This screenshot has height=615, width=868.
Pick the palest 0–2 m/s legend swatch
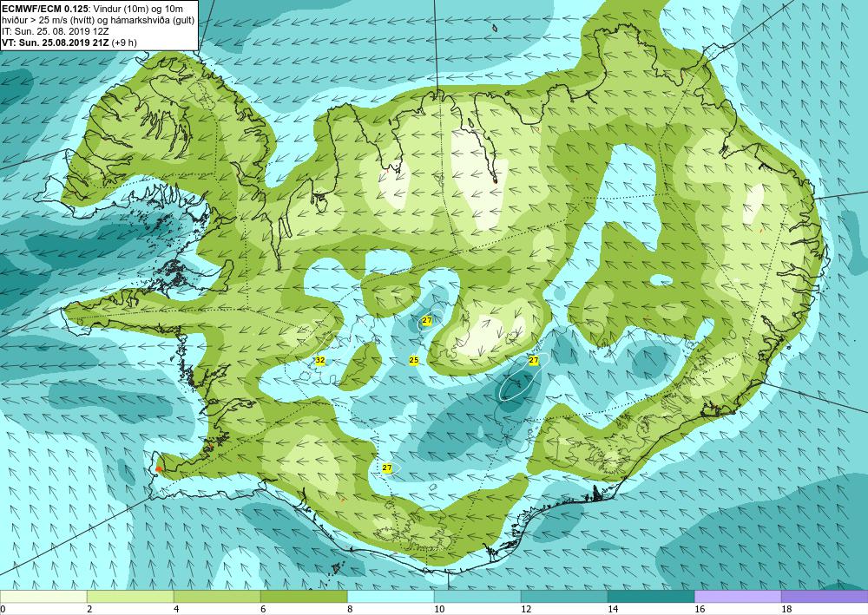tap(43, 597)
